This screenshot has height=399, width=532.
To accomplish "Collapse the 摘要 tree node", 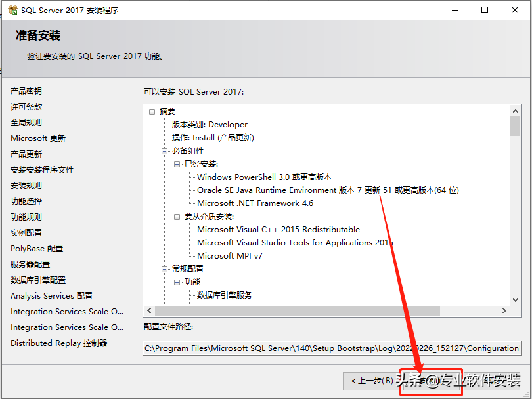I will click(x=152, y=112).
